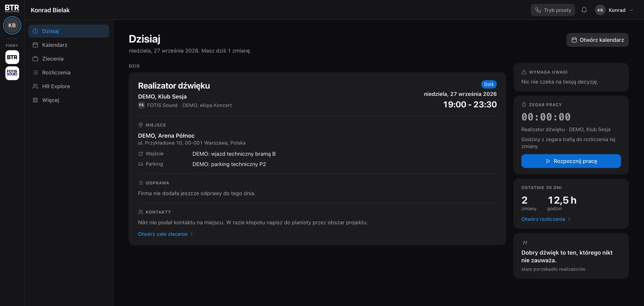Click the 19:00 - 23:30 time range

[470, 105]
